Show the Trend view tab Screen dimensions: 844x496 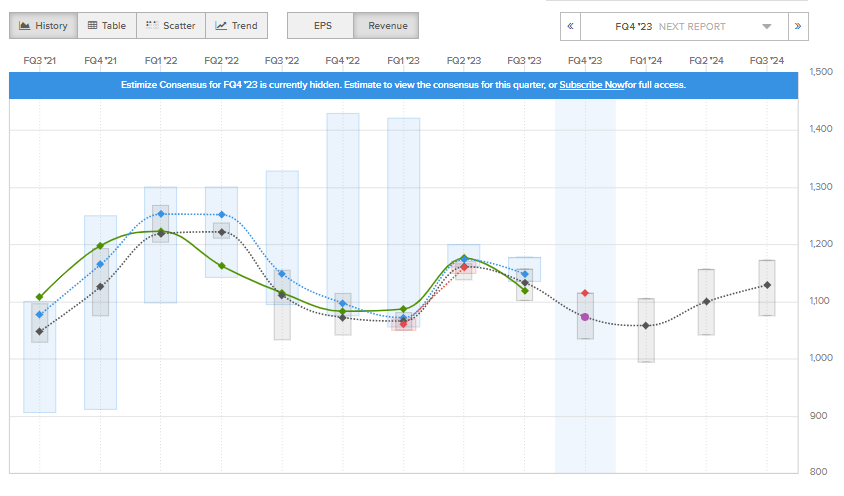[x=237, y=26]
